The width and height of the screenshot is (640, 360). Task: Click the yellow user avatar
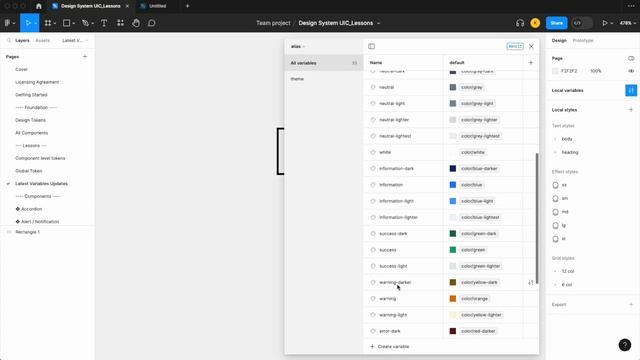(x=535, y=23)
